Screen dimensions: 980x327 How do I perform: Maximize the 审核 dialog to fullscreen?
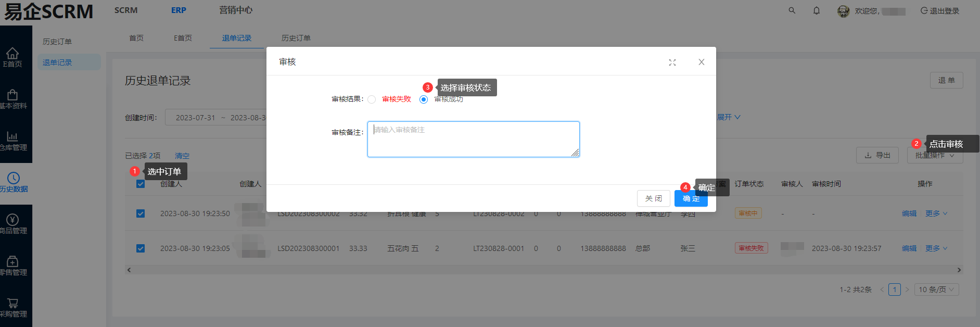point(672,62)
